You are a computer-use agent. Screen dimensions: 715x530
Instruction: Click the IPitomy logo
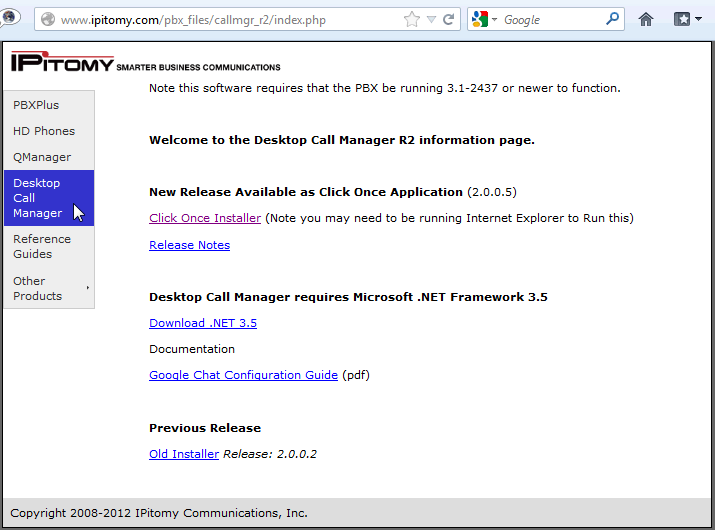pos(62,61)
